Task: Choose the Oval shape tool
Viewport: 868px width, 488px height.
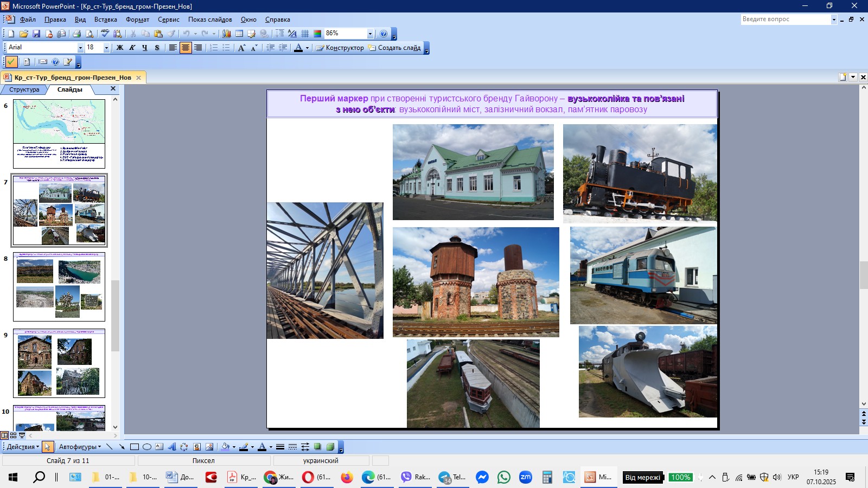Action: click(146, 447)
